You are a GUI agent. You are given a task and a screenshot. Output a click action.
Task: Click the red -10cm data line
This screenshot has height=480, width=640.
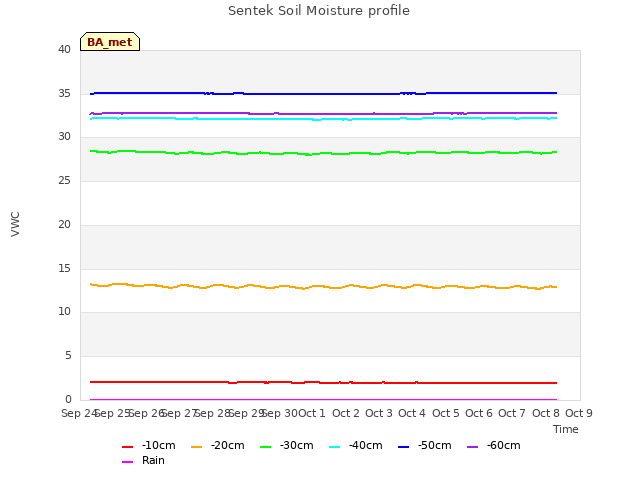(x=322, y=382)
